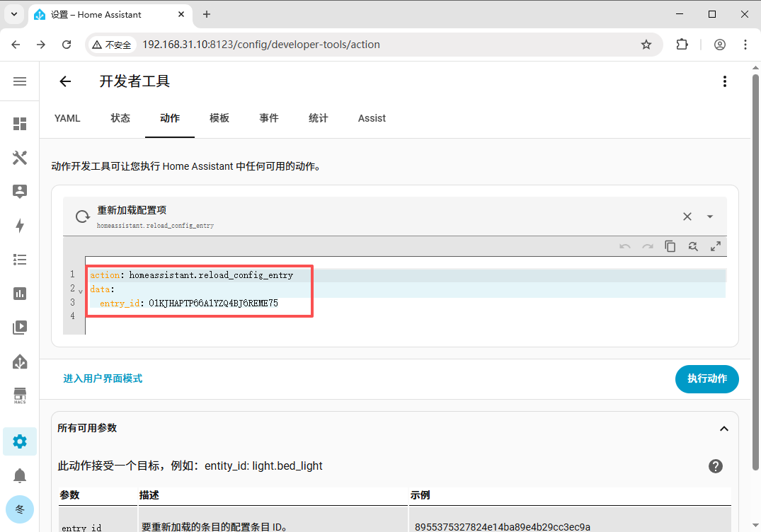Click 进入用户界面模式 link
The image size is (761, 532).
pos(103,378)
